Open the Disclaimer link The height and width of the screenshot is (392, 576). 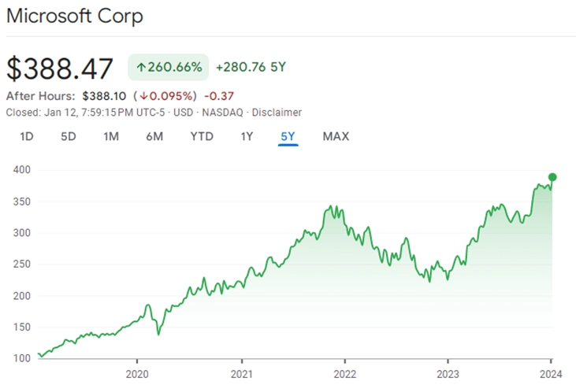tap(277, 113)
